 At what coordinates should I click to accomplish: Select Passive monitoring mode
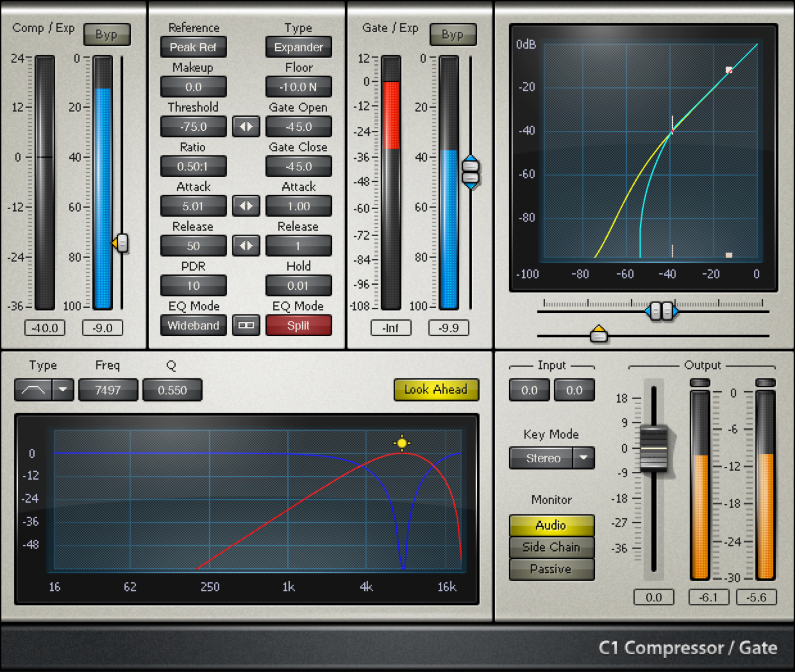point(551,569)
